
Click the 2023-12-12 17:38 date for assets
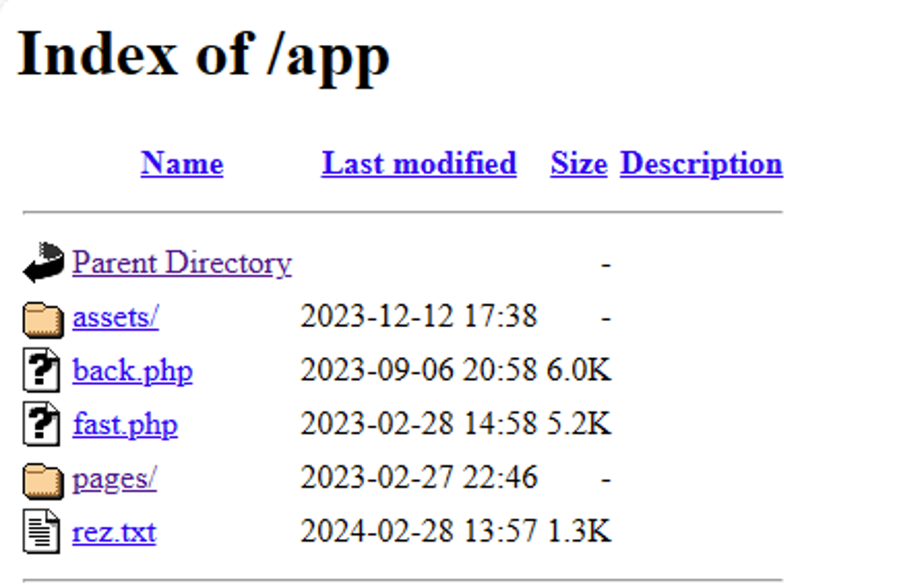[x=418, y=317]
